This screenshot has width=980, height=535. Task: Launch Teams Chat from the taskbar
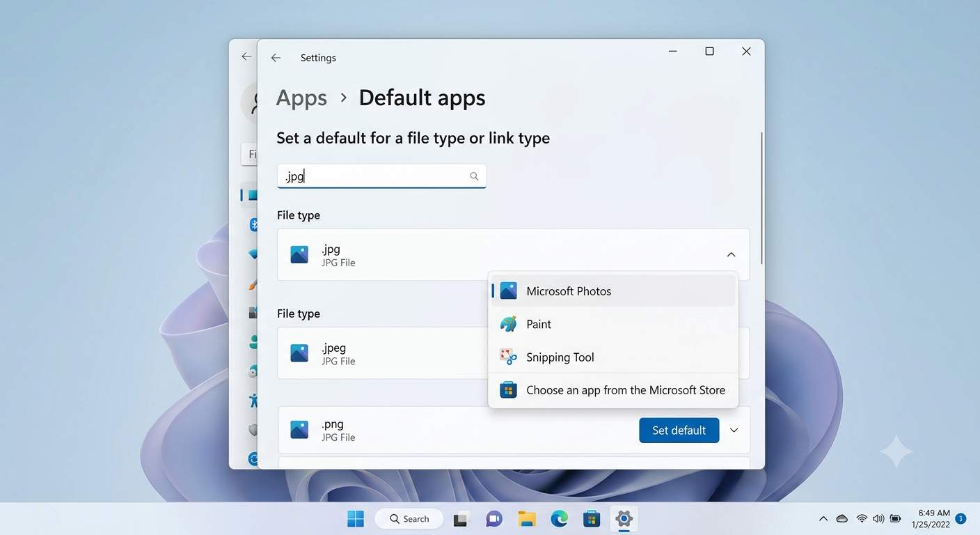[494, 519]
